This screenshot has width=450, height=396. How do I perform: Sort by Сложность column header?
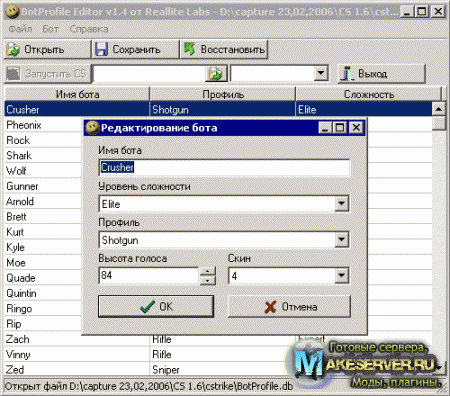(369, 94)
